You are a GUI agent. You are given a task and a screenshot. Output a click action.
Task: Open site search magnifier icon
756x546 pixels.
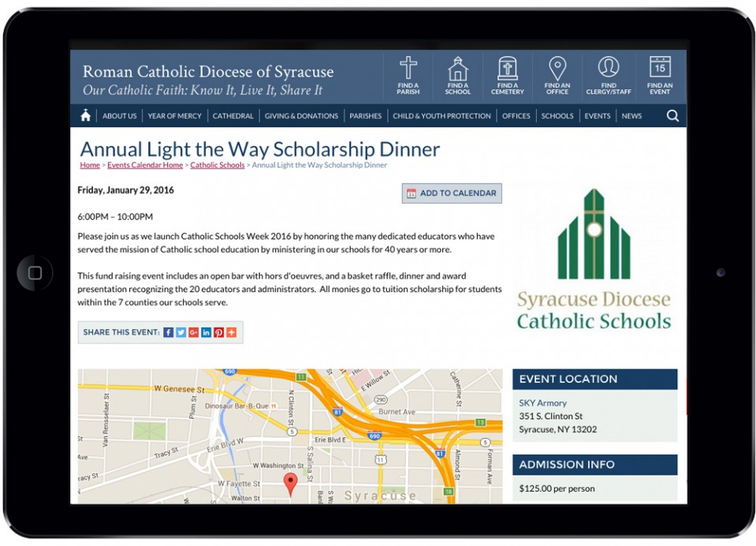pyautogui.click(x=672, y=116)
